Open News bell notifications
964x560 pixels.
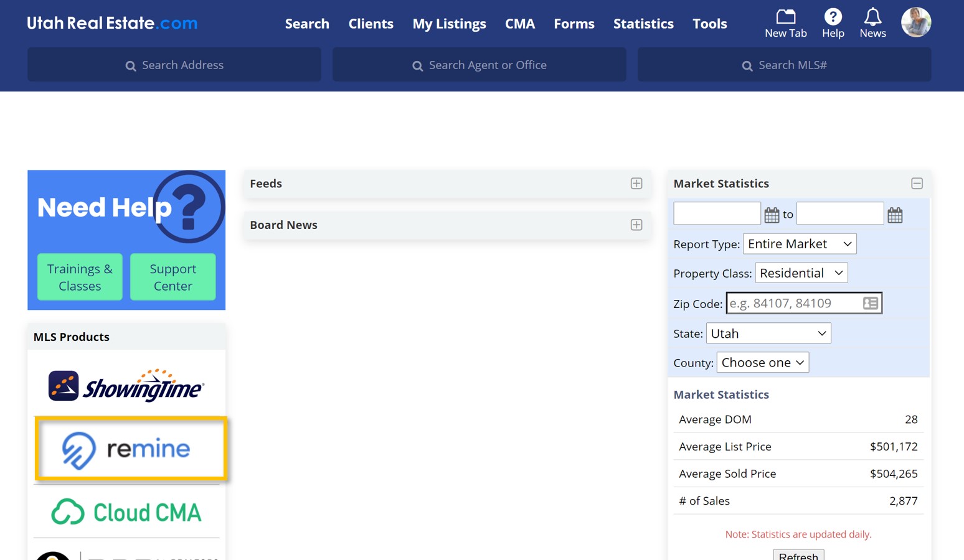pyautogui.click(x=872, y=17)
